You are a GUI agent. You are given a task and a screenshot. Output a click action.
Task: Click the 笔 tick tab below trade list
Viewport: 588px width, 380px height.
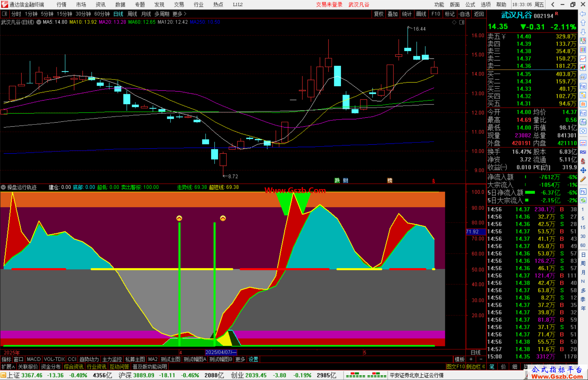(x=492, y=367)
